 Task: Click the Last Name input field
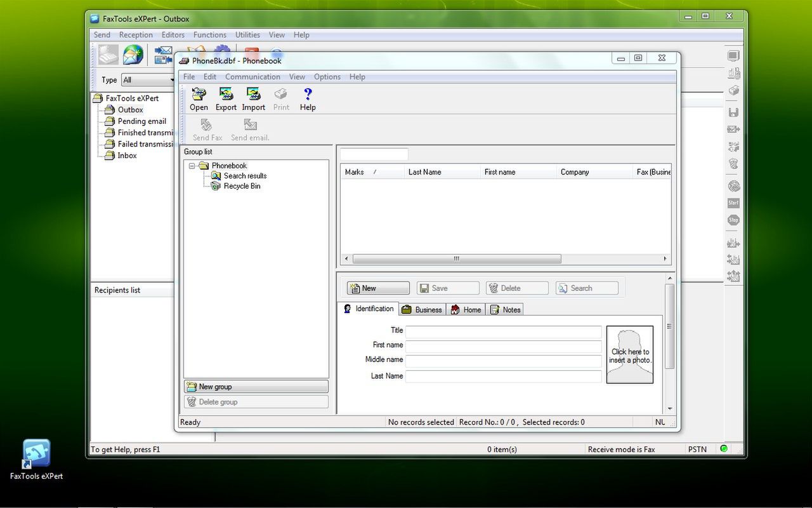(504, 377)
